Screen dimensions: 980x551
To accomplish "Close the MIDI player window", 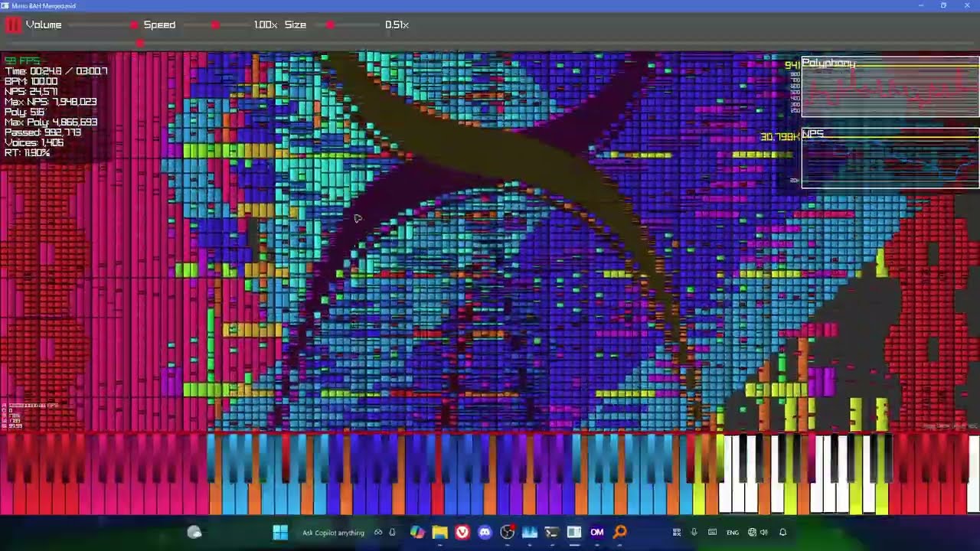I will [x=967, y=5].
